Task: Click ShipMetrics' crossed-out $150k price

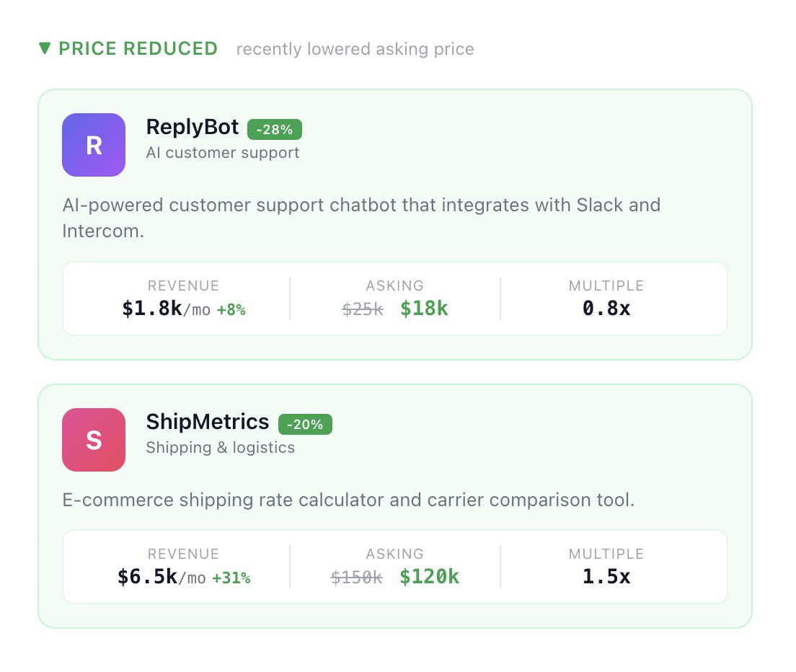Action: [357, 578]
